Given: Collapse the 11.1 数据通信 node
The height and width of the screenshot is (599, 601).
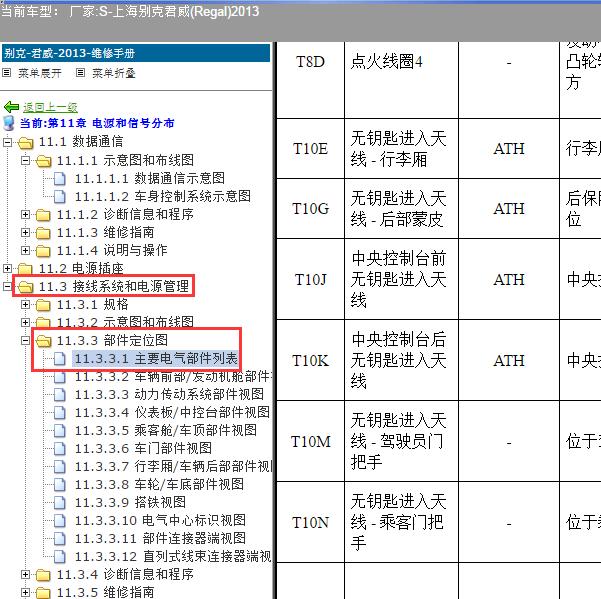Looking at the screenshot, I should coord(7,143).
